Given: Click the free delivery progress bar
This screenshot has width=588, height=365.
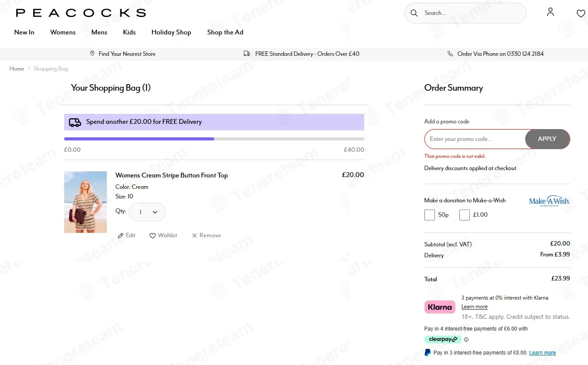Looking at the screenshot, I should [214, 139].
